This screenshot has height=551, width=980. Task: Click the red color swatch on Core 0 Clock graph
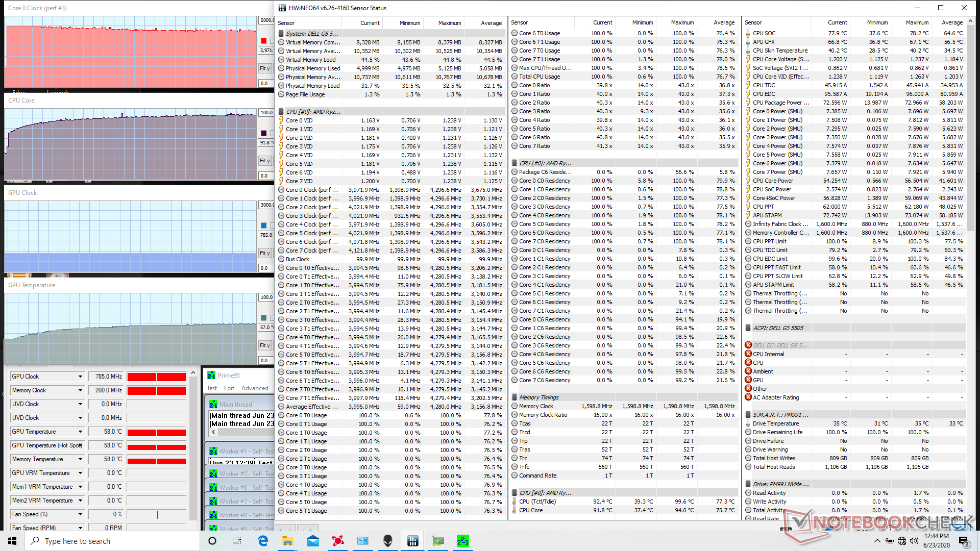[x=264, y=41]
